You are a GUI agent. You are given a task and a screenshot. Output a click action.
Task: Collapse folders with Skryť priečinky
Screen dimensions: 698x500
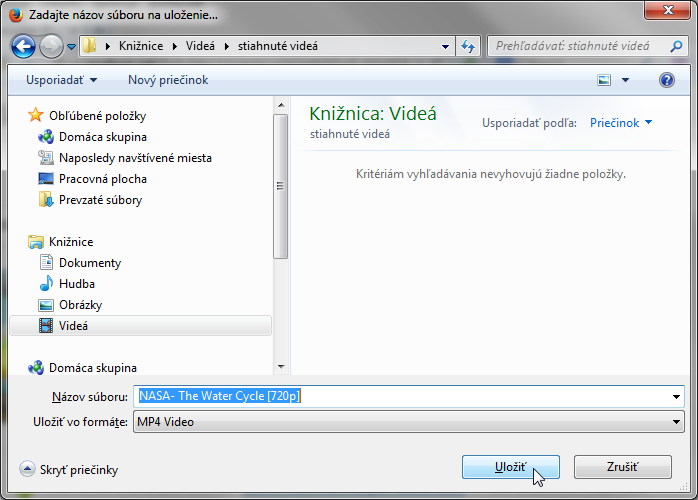tap(69, 469)
